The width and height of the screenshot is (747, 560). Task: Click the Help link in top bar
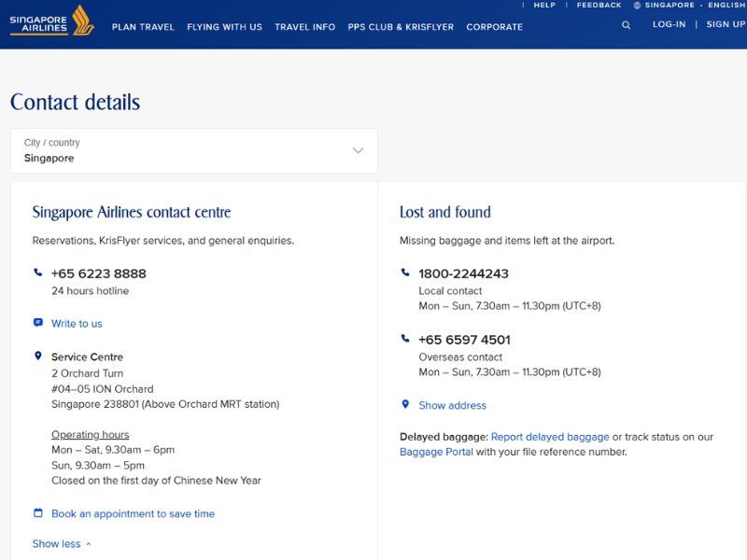(544, 6)
